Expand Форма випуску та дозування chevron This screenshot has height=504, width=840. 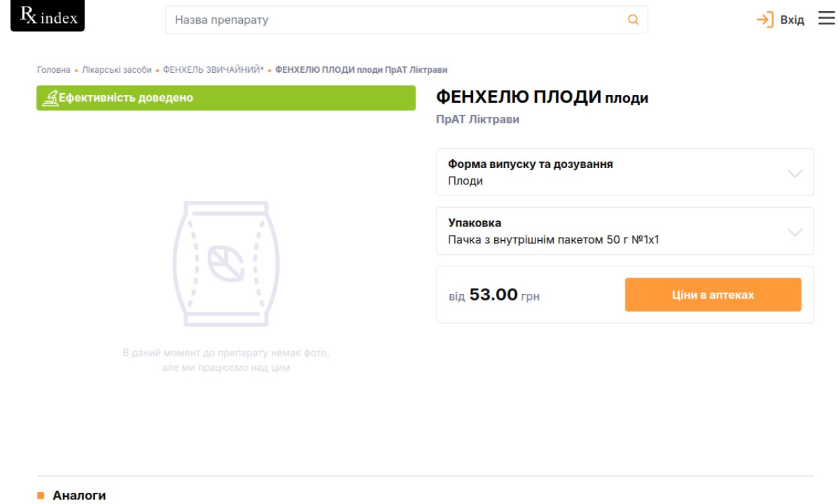point(795,173)
